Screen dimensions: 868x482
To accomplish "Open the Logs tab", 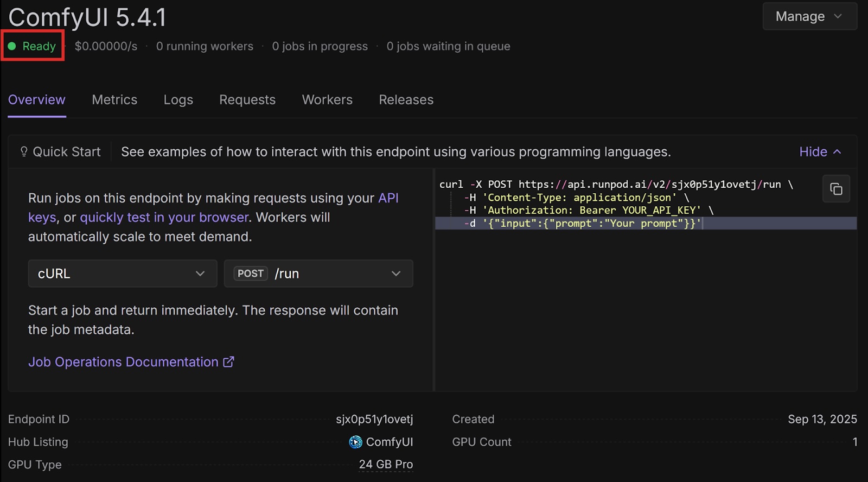I will 178,100.
